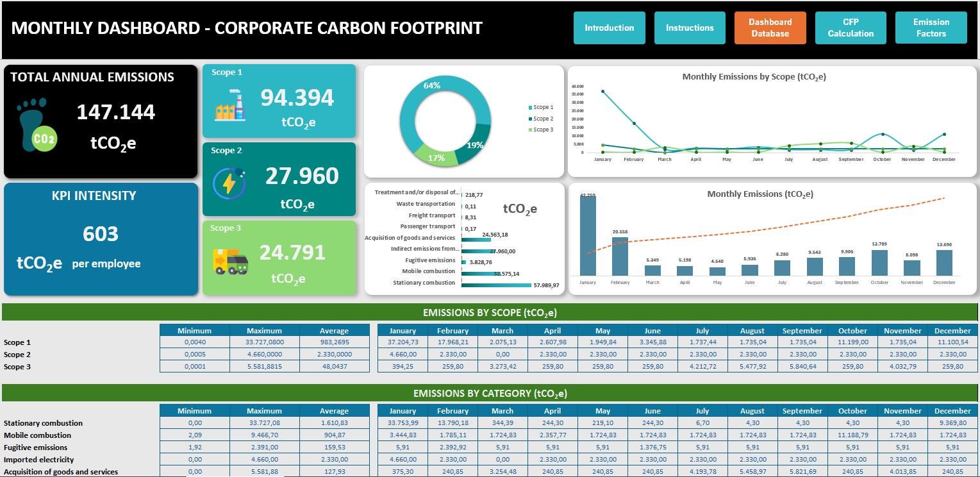Select the February bar label 20.558
The width and height of the screenshot is (980, 477).
click(x=620, y=232)
